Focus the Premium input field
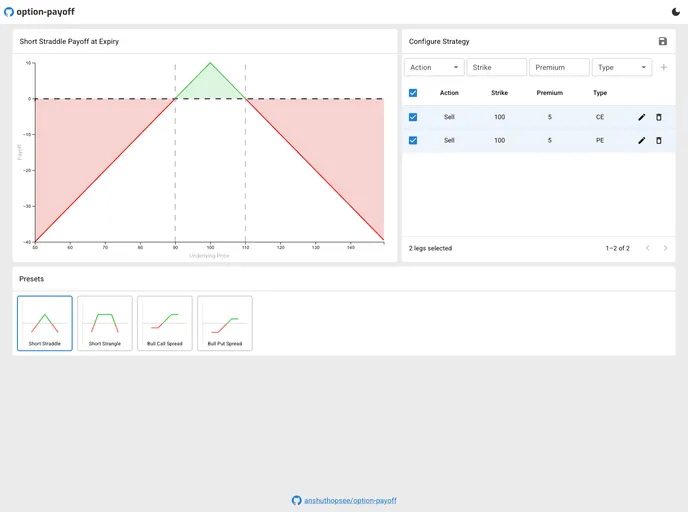This screenshot has height=512, width=688. [559, 67]
